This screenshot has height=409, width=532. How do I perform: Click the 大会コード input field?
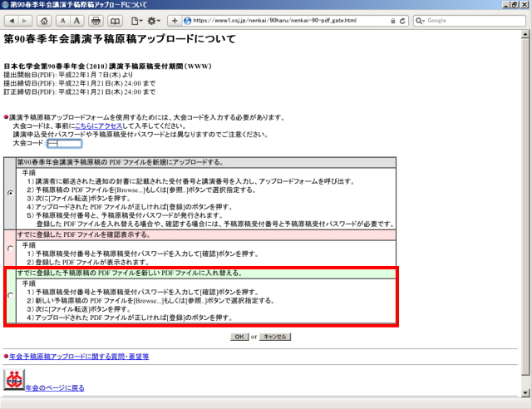(65, 143)
